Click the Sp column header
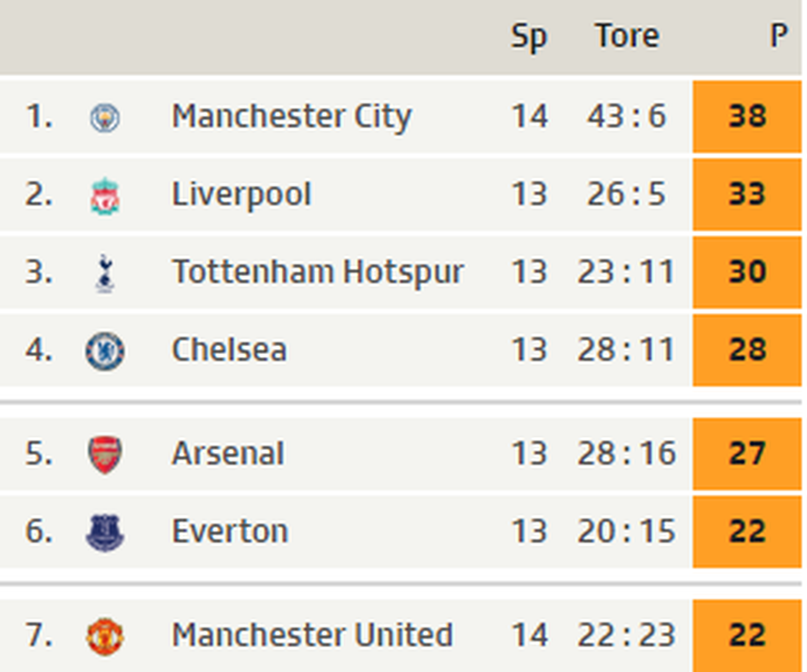Screen dimensions: 807x672 click(529, 37)
